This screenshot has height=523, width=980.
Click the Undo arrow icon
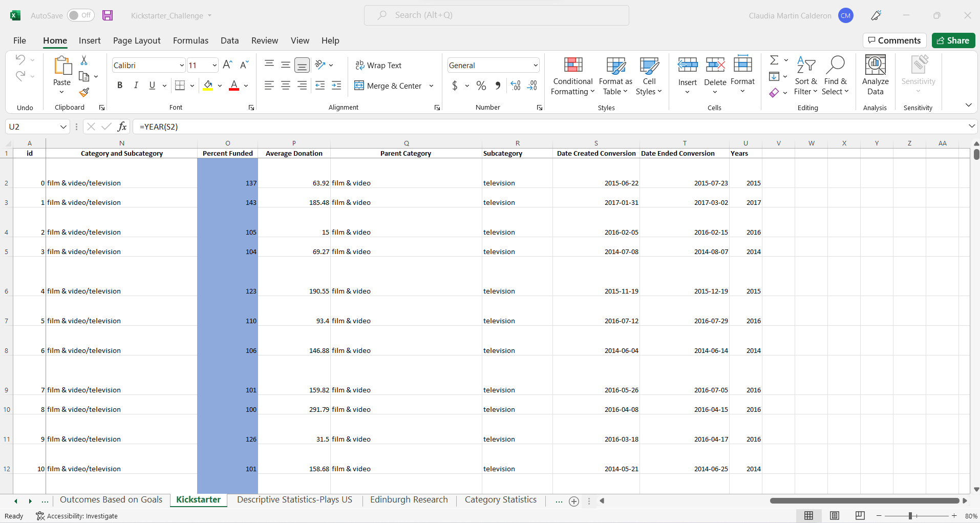click(20, 59)
